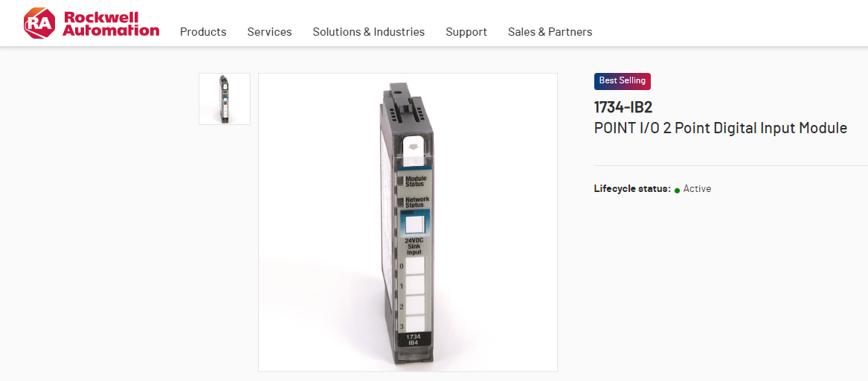868x381 pixels.
Task: Open the Solutions & Industries menu
Action: click(x=369, y=32)
